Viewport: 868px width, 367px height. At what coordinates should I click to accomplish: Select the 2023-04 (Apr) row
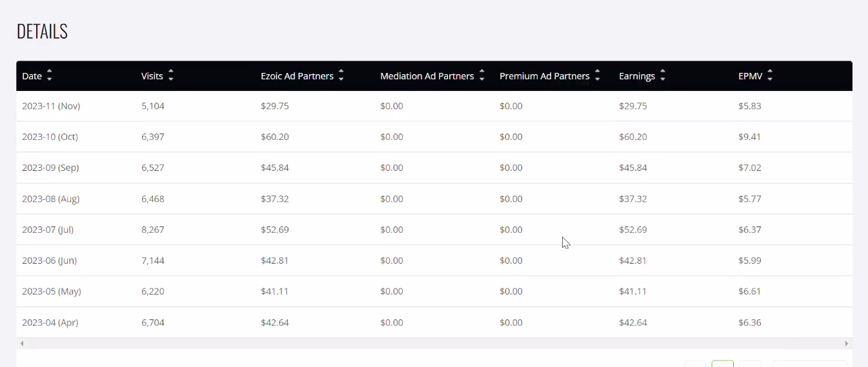coord(434,322)
